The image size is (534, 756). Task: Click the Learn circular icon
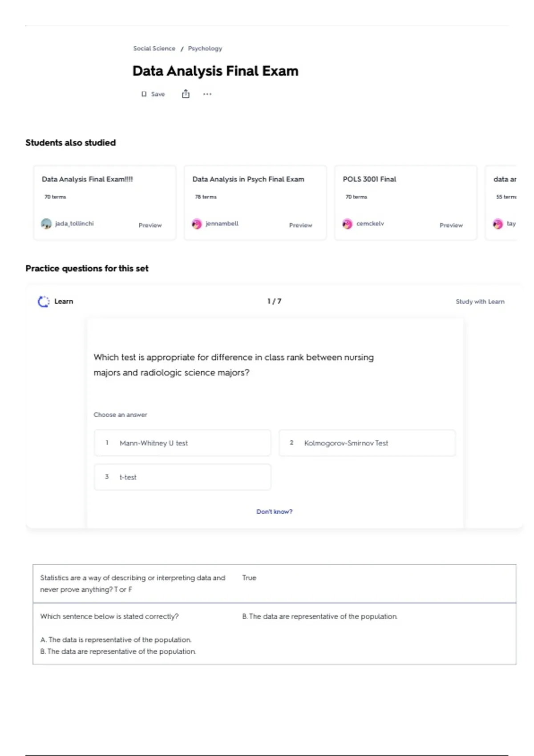(x=44, y=302)
